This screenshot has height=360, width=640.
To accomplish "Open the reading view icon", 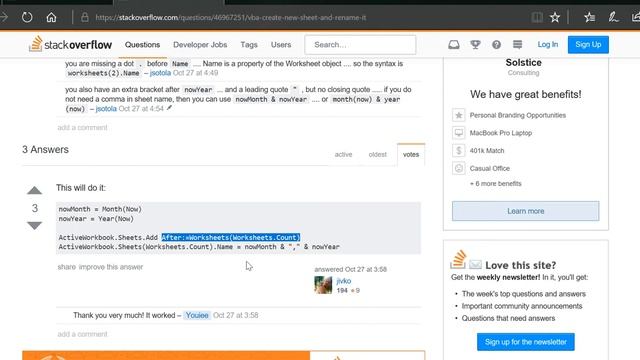I will tap(537, 17).
